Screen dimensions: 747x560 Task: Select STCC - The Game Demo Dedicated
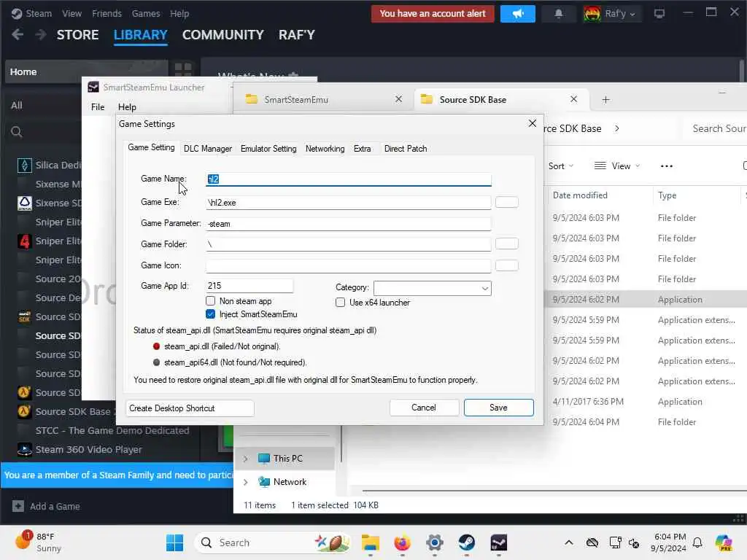point(112,431)
